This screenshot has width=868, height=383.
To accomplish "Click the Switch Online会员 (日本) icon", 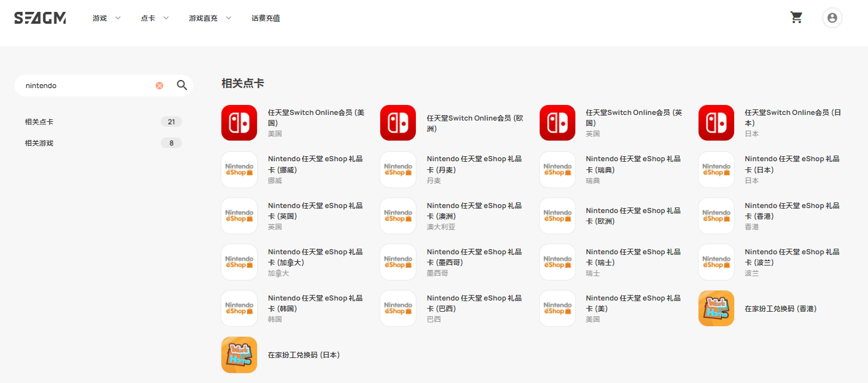I will (x=716, y=123).
